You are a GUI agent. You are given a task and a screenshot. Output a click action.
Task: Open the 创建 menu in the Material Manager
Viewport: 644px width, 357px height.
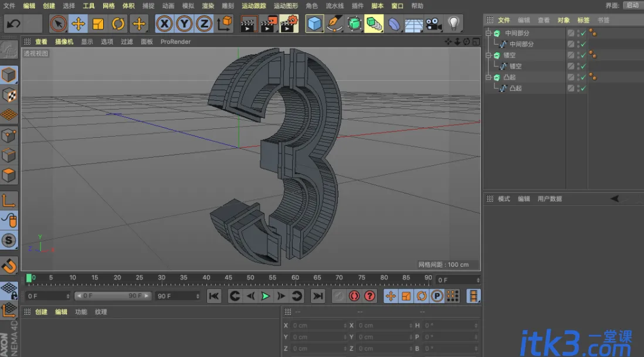(41, 312)
